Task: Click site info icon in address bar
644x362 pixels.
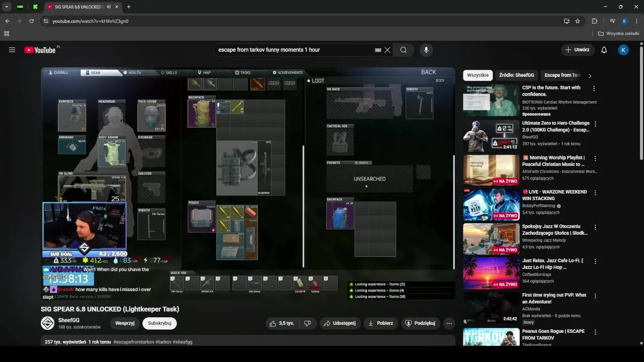Action: coord(46,21)
